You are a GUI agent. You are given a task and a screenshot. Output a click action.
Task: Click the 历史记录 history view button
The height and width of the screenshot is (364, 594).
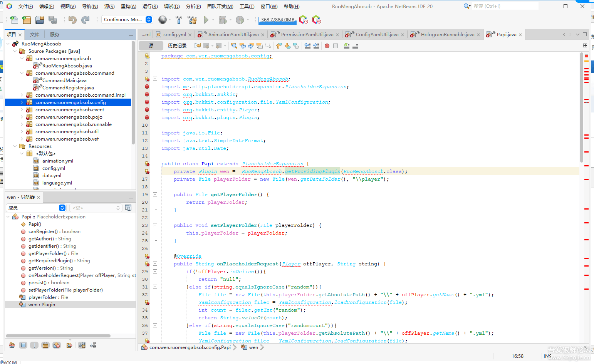177,46
